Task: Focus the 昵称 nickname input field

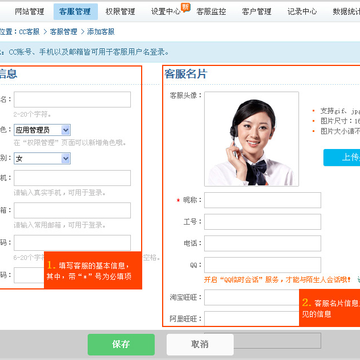Action: click(x=263, y=200)
